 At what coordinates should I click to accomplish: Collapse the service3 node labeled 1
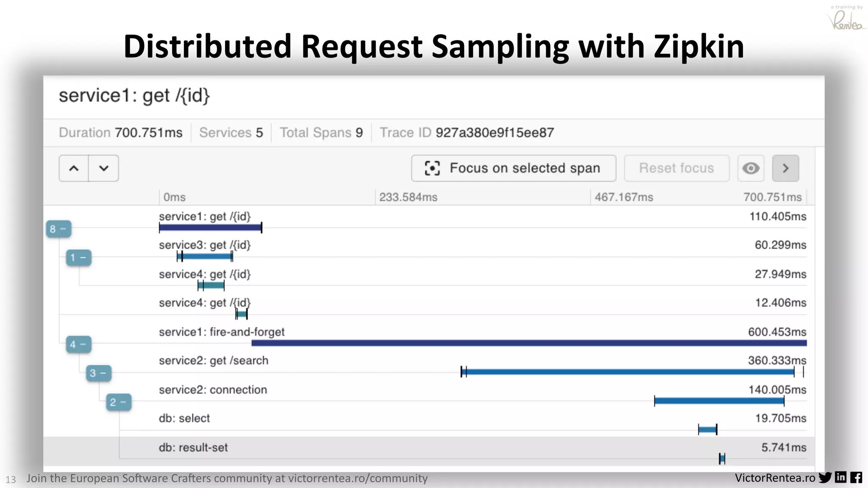[78, 258]
